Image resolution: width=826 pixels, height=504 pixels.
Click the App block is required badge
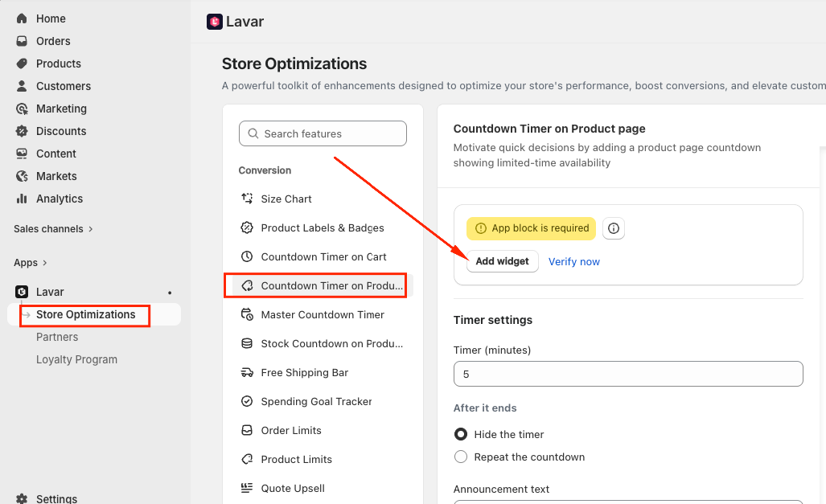(x=531, y=228)
